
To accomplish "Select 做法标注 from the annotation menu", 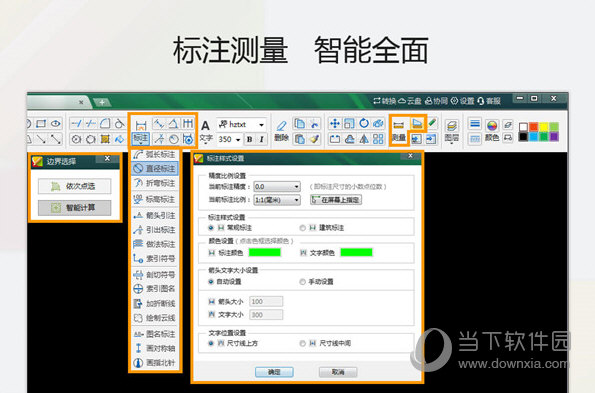I will coord(155,244).
